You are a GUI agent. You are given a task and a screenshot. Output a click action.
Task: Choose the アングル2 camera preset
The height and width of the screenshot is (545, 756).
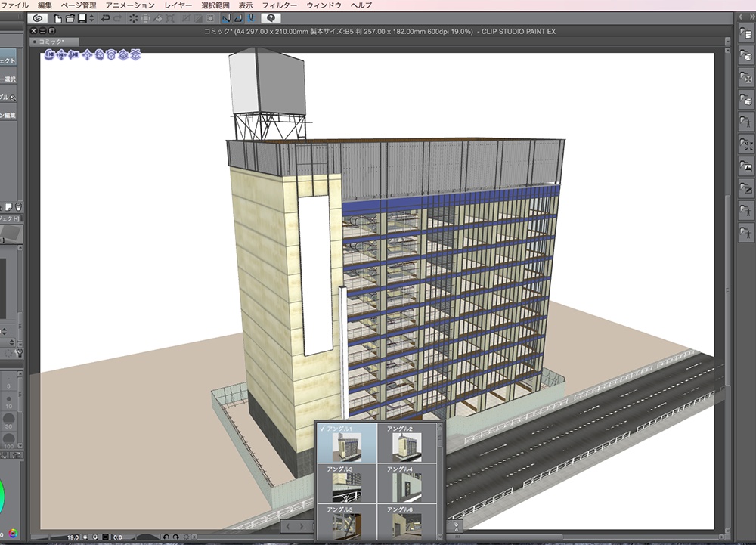[x=407, y=443]
